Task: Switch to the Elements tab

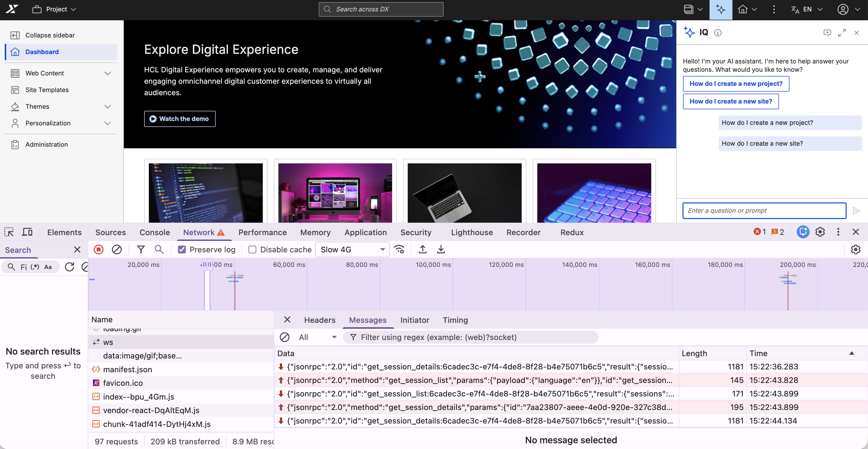Action: [64, 232]
